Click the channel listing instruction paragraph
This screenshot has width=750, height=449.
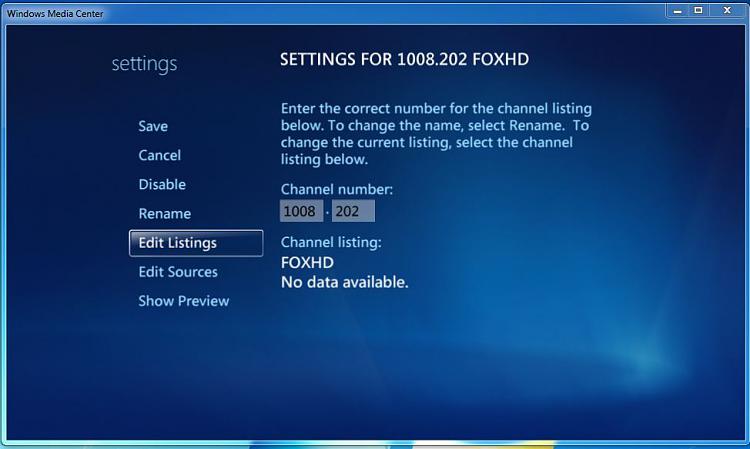[436, 134]
